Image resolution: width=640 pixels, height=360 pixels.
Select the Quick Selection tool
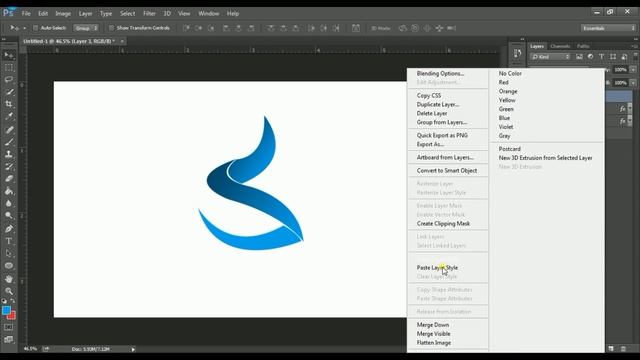(9, 92)
